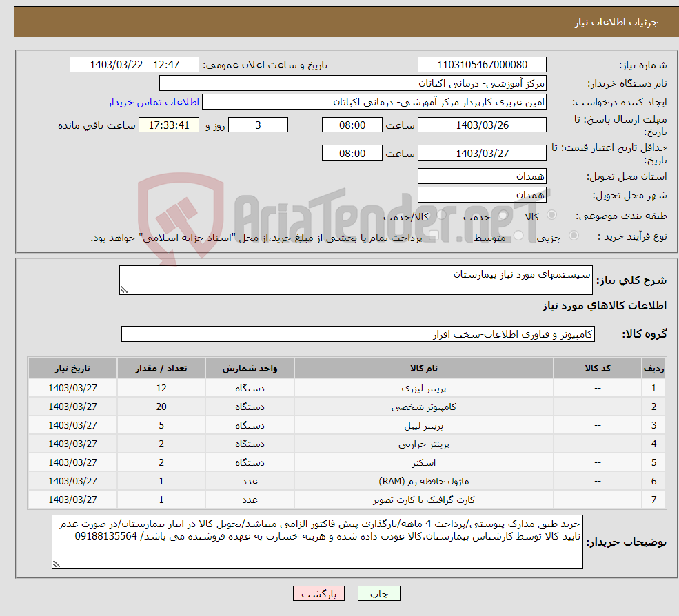Click quantity 12 in laser printer row
Screen dimensions: 679x616
(161, 389)
